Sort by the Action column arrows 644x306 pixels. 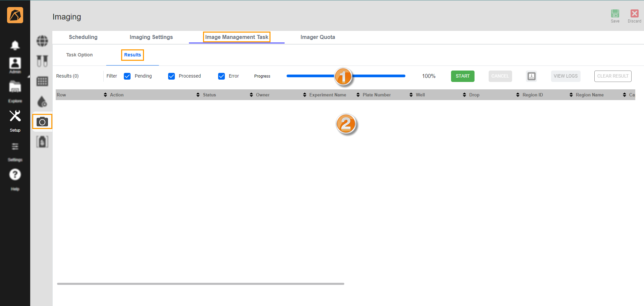[105, 95]
